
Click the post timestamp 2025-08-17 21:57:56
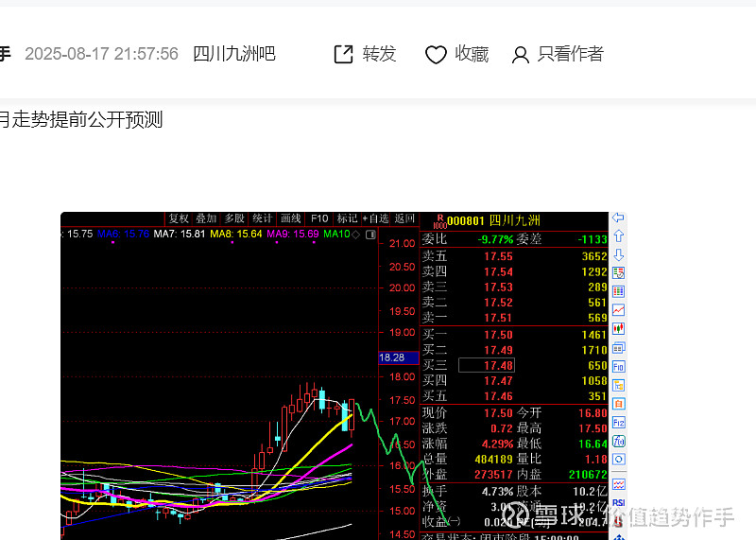click(102, 54)
